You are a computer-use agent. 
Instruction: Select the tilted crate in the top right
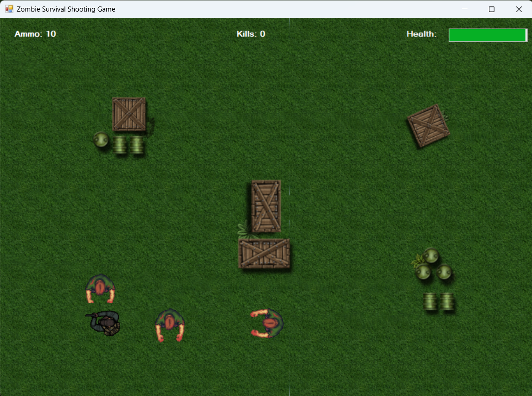click(x=428, y=126)
